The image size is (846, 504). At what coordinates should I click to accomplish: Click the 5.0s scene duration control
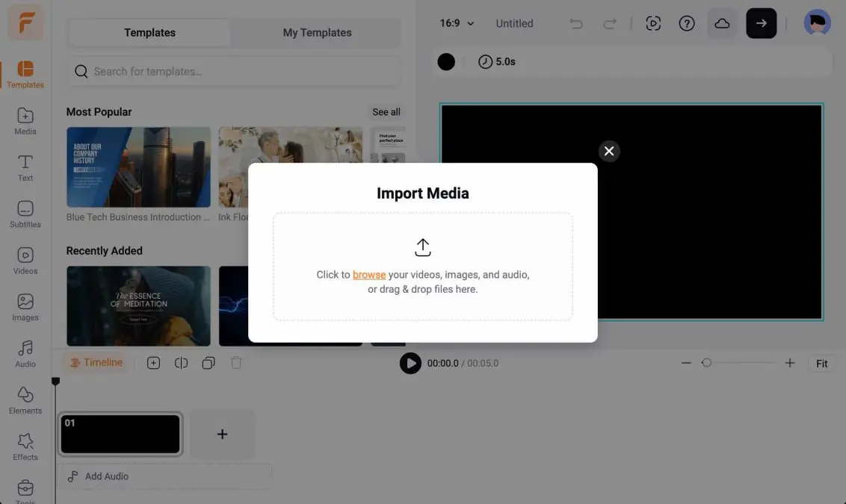pos(496,61)
